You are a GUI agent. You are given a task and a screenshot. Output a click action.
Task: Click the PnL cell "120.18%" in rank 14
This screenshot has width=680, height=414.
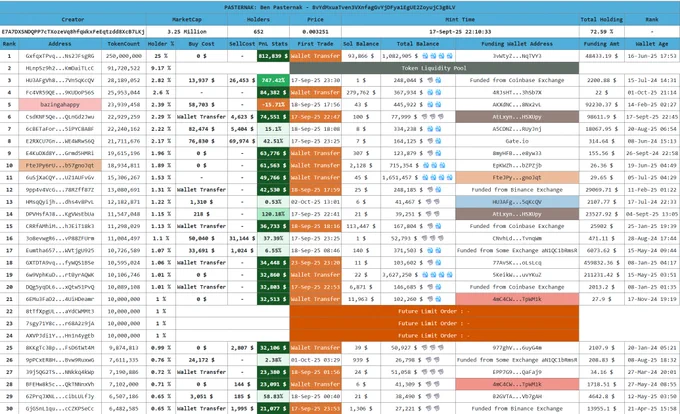[x=273, y=214]
